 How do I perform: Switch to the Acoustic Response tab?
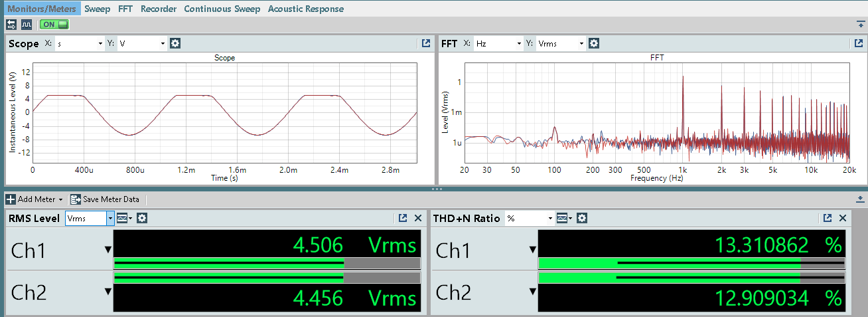click(x=306, y=9)
